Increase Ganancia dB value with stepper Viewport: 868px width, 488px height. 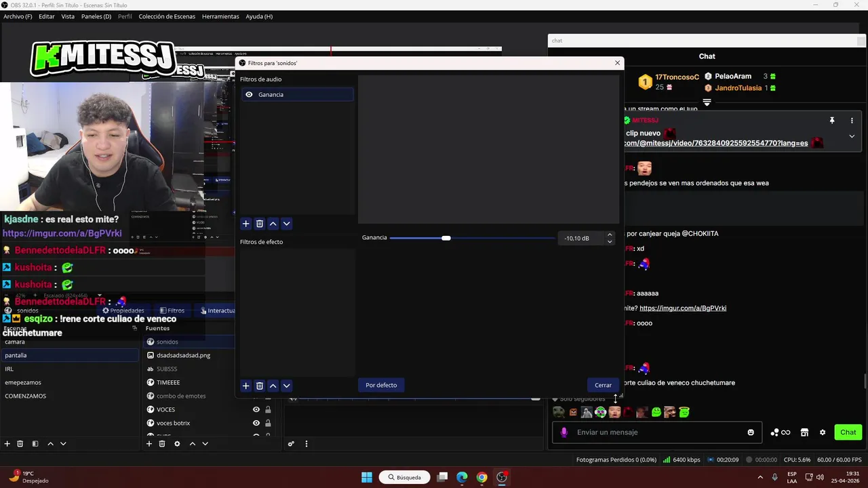[610, 235]
